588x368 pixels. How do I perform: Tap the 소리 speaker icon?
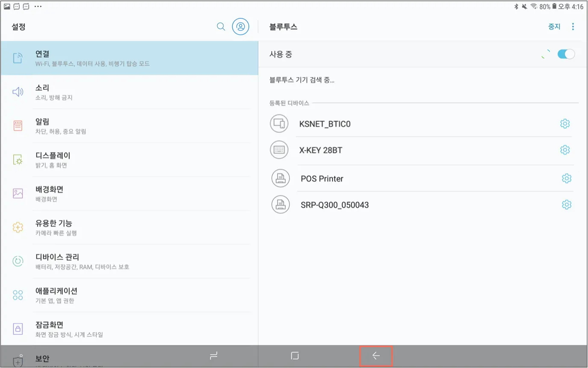pos(18,92)
